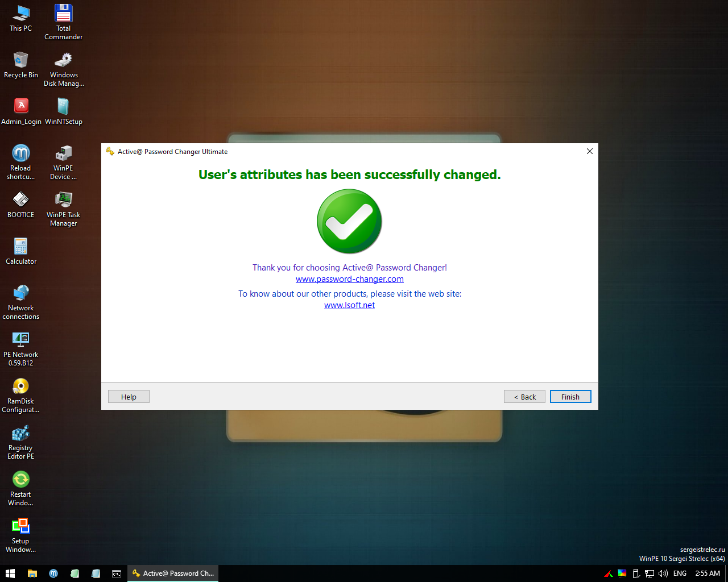
Task: Select BOOTICE desktop icon
Action: [x=21, y=205]
